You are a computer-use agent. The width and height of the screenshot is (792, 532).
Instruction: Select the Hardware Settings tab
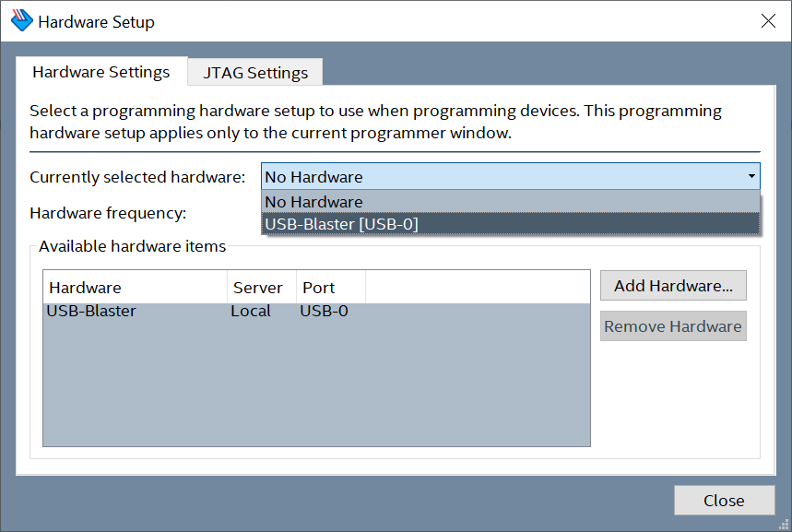[x=101, y=72]
